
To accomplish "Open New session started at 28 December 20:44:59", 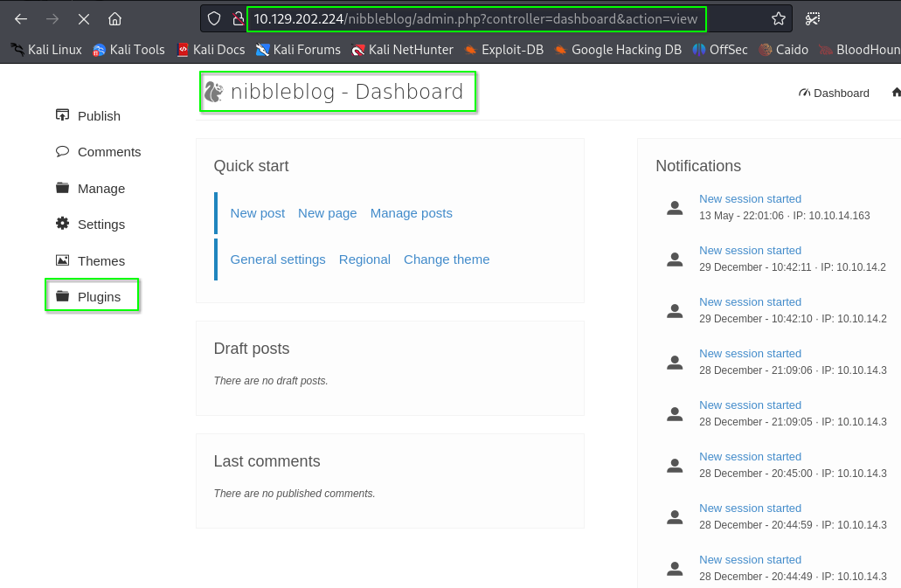I will click(x=750, y=508).
